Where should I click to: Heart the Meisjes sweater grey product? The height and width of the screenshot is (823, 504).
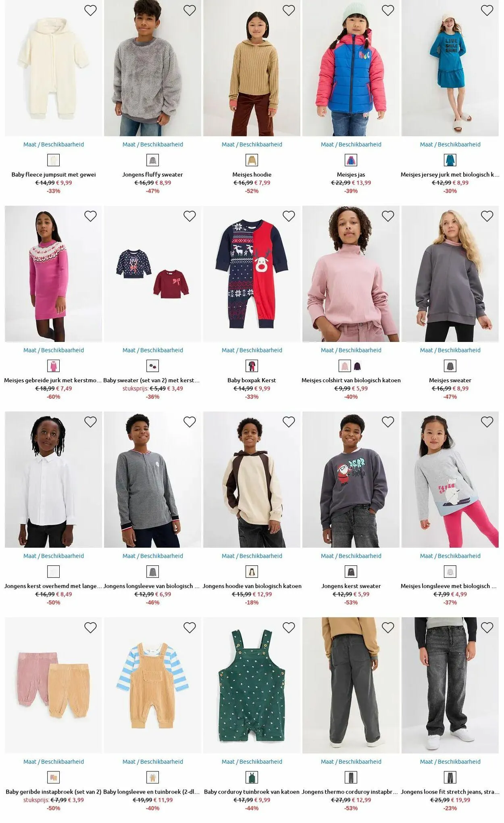pos(487,216)
